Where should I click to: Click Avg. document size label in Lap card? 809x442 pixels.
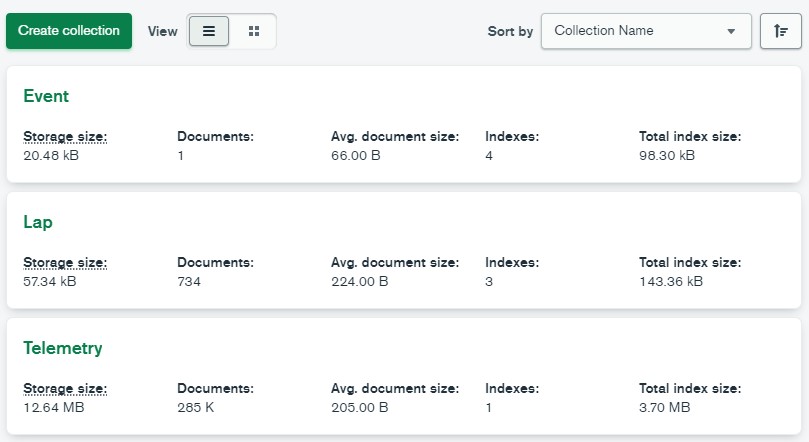tap(395, 263)
